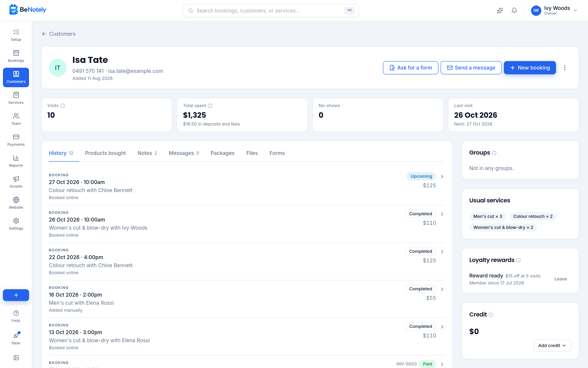The width and height of the screenshot is (588, 368).
Task: Show info about Total spent
Action: [210, 106]
